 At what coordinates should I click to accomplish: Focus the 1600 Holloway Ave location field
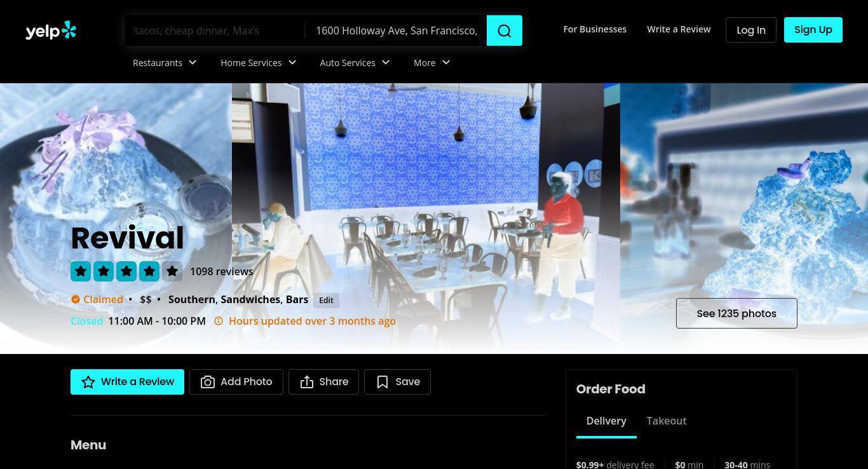pyautogui.click(x=397, y=31)
